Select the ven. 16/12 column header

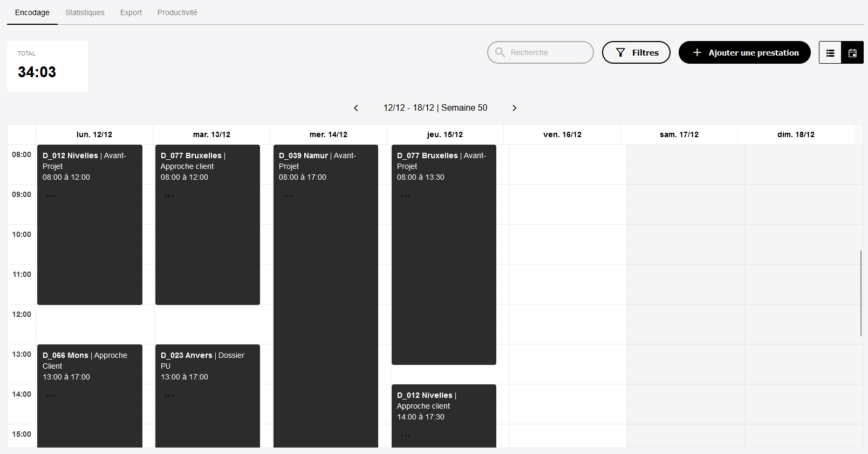[x=562, y=134]
